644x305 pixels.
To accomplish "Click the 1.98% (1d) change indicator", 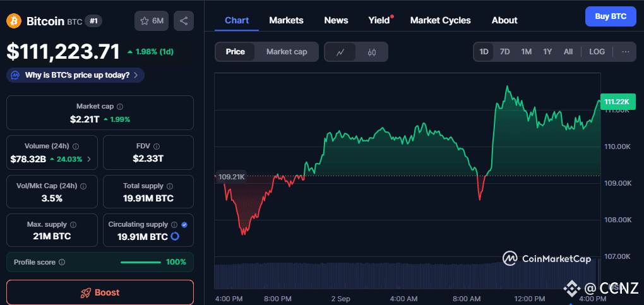I will tap(150, 52).
